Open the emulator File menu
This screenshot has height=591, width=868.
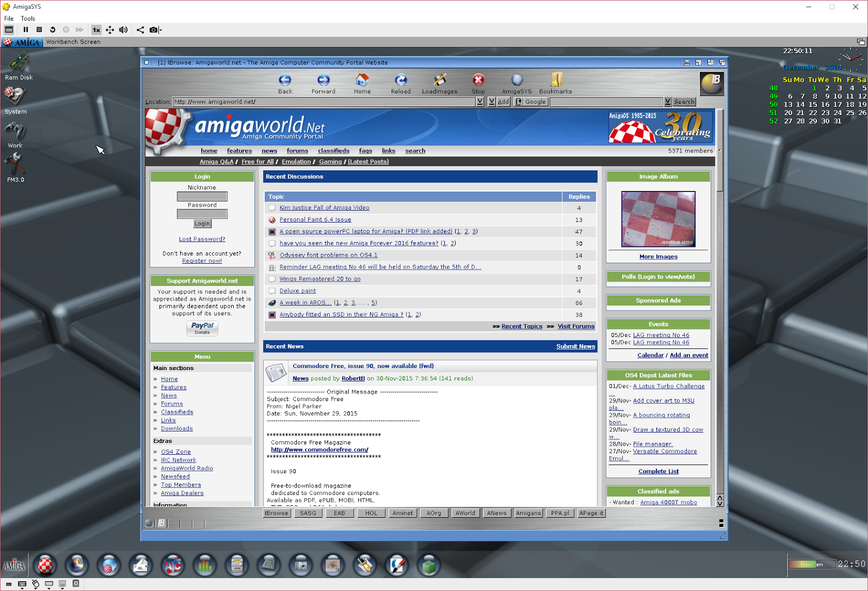click(9, 18)
